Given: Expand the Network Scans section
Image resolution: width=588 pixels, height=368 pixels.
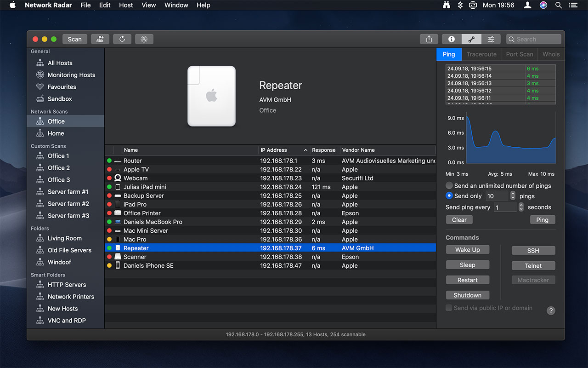Looking at the screenshot, I should [49, 111].
